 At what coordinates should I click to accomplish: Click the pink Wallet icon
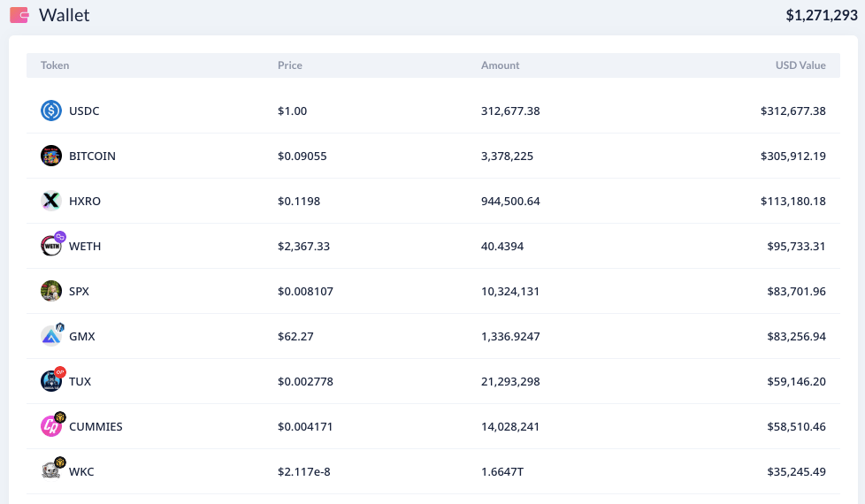pyautogui.click(x=19, y=15)
